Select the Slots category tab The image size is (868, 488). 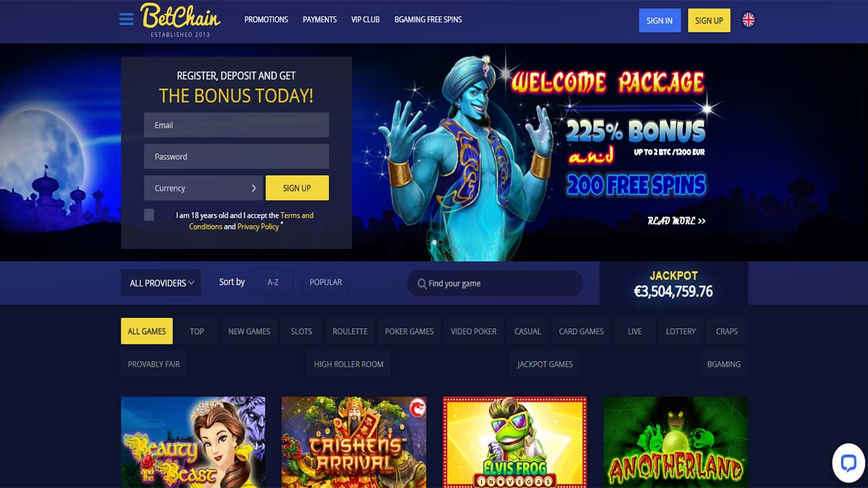[302, 331]
